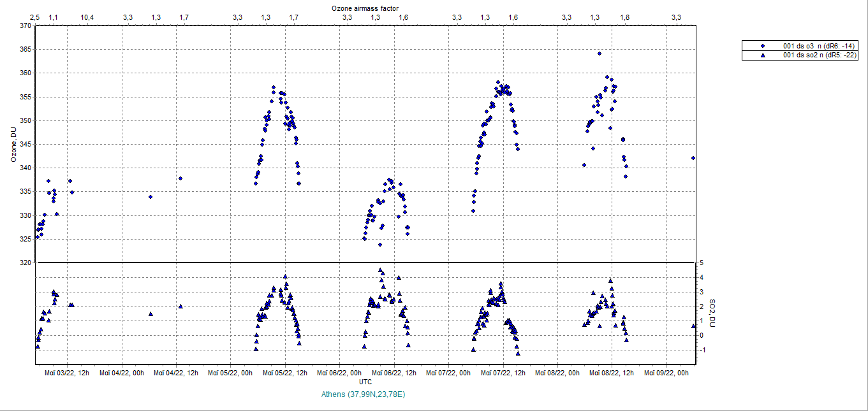Click the 'Ozone, DU' left axis label
This screenshot has height=411, width=868.
tap(13, 145)
